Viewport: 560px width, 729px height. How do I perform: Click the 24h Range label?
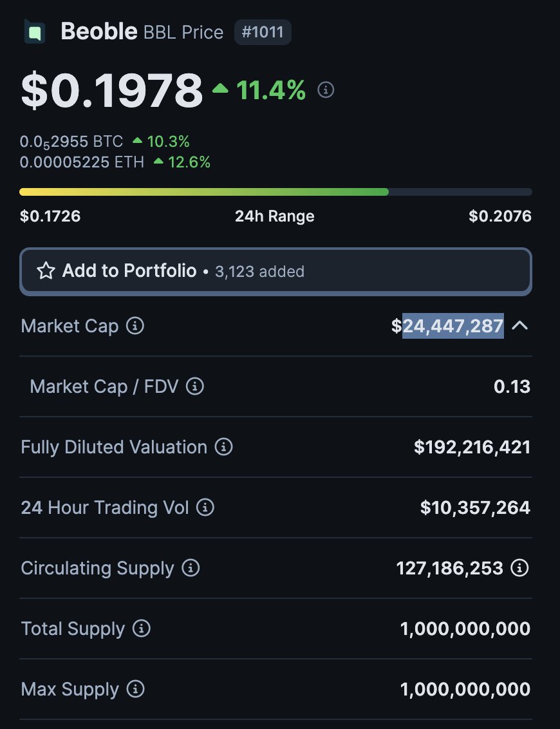point(274,216)
